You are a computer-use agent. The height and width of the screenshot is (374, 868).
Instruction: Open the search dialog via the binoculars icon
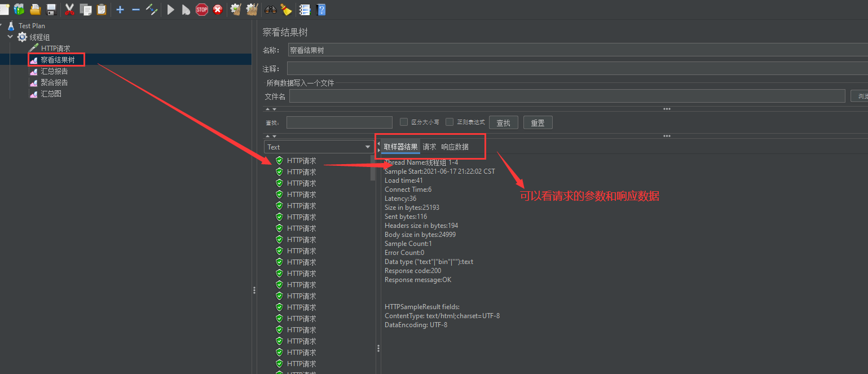[x=270, y=9]
